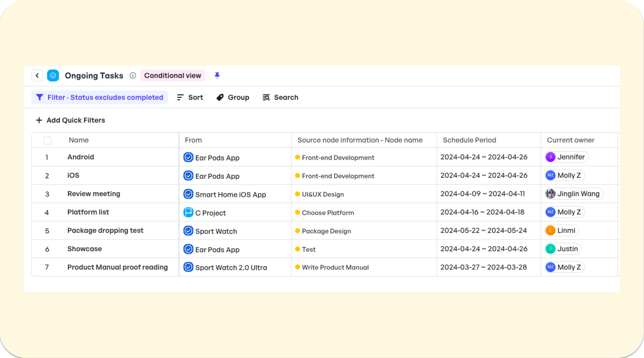Click the purple pin icon
The width and height of the screenshot is (644, 358).
tap(217, 75)
